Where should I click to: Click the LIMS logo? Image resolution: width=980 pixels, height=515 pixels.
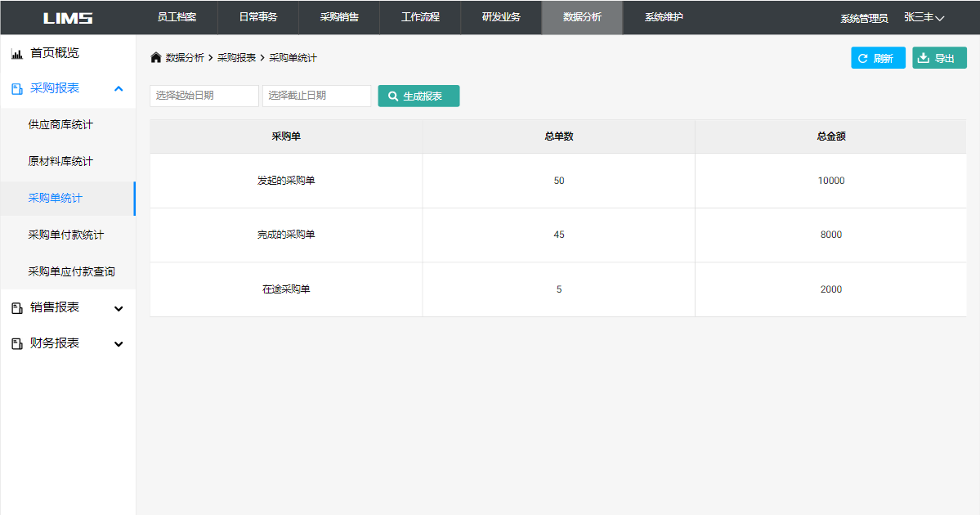pos(68,18)
